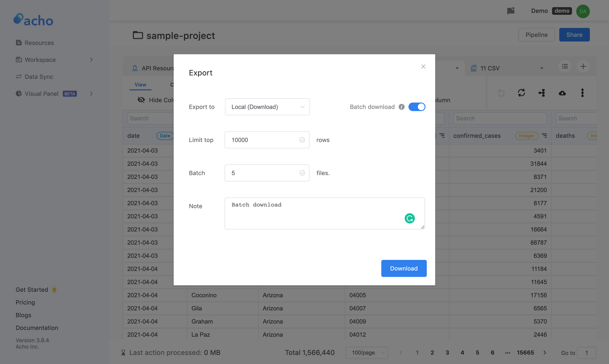Click the Get Started lightbulb icon
This screenshot has height=364, width=609.
(54, 289)
